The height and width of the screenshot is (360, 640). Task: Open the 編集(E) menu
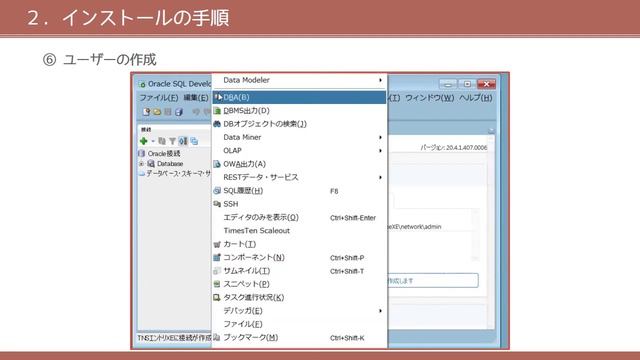coord(196,98)
